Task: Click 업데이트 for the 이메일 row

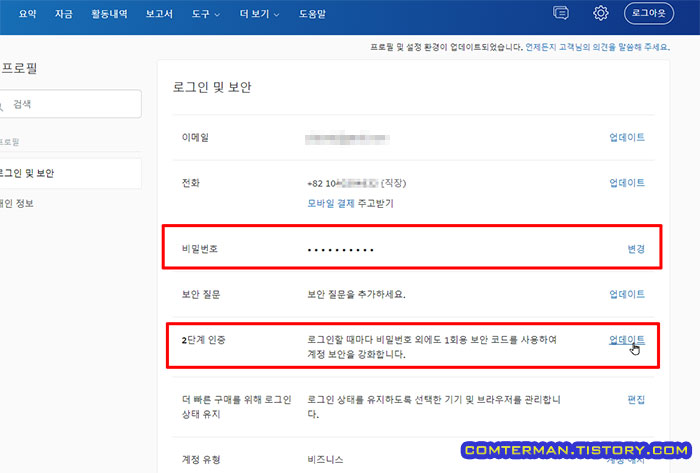Action: 627,137
